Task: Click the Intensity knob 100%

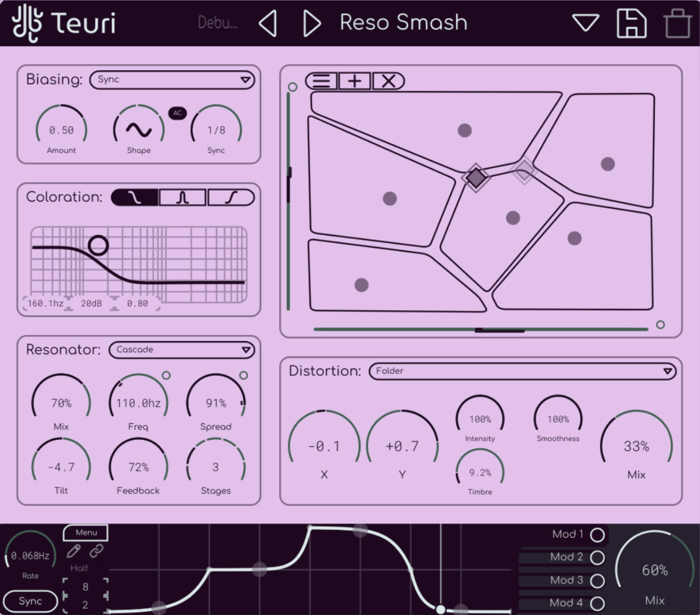Action: [x=480, y=419]
